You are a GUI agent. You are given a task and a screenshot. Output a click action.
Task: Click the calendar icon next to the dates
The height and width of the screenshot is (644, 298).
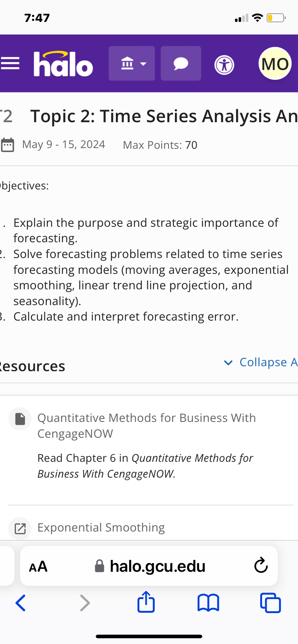[x=7, y=144]
